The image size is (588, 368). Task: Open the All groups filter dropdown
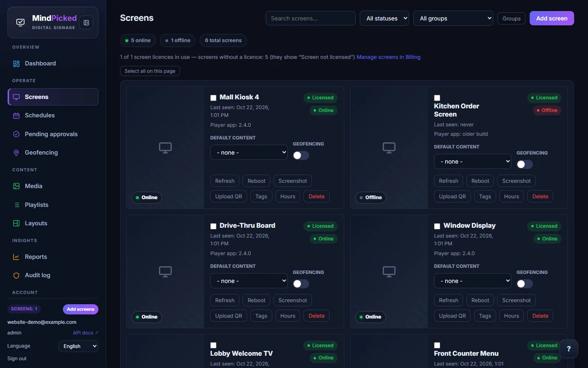point(453,18)
